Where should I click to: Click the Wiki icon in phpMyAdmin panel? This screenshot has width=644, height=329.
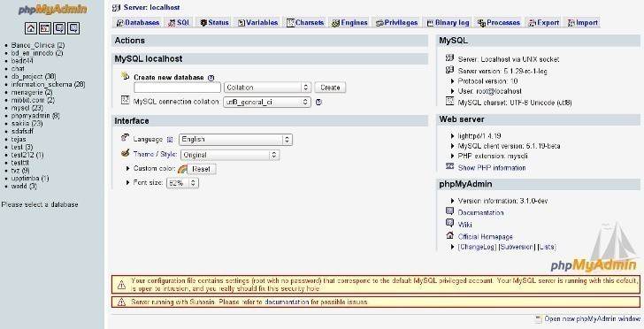449,224
